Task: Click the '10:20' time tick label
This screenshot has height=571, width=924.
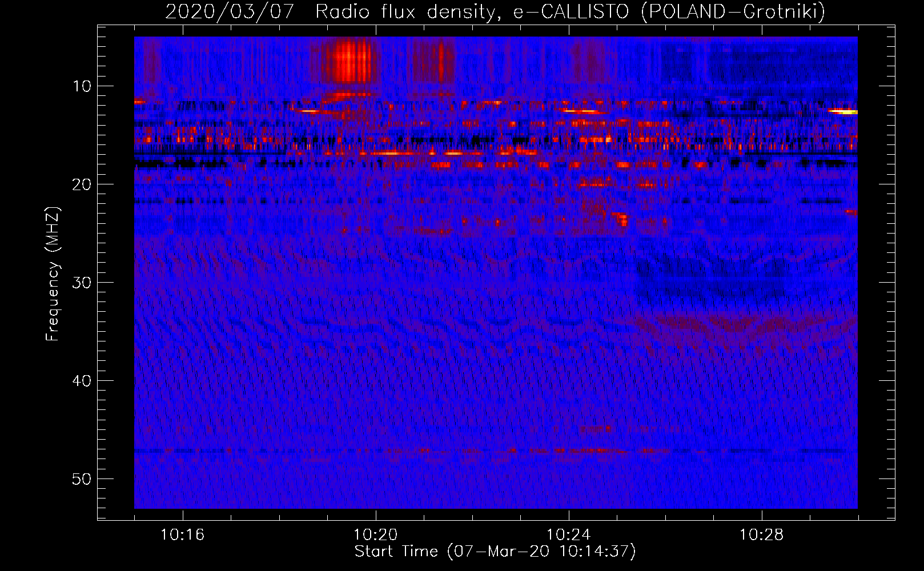Action: click(x=375, y=535)
